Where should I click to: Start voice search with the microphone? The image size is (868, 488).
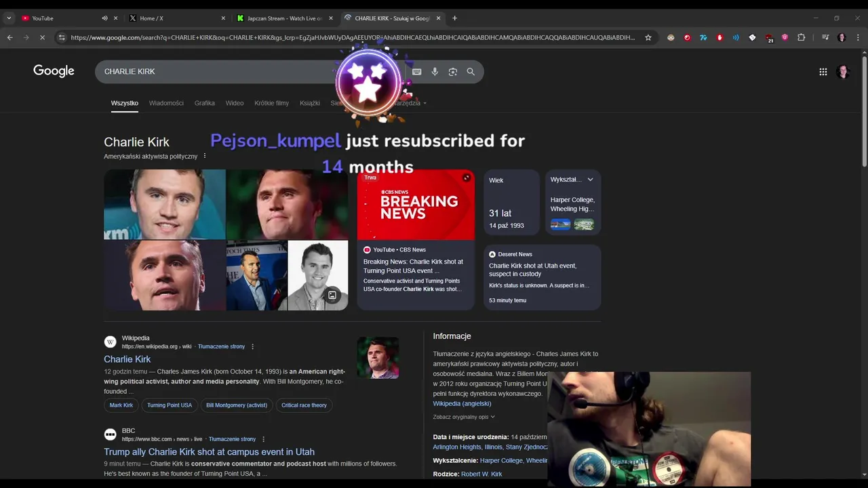point(435,71)
